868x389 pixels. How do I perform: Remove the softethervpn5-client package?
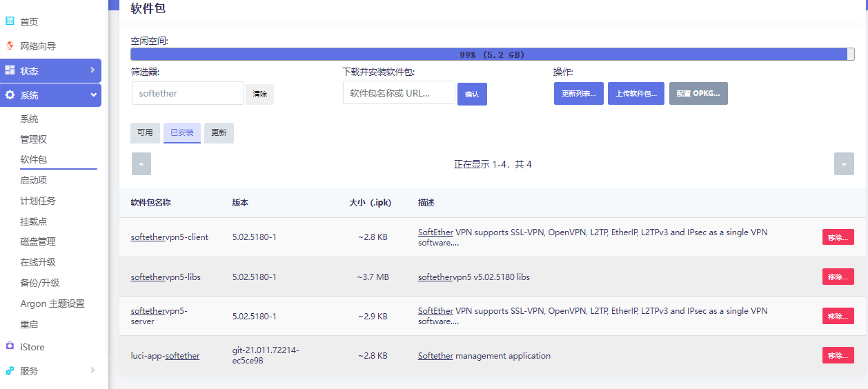click(x=838, y=237)
